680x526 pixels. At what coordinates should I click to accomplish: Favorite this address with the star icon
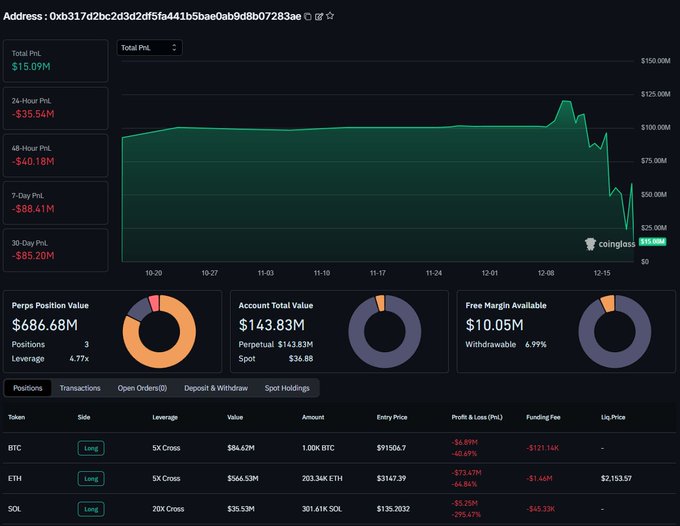(331, 16)
